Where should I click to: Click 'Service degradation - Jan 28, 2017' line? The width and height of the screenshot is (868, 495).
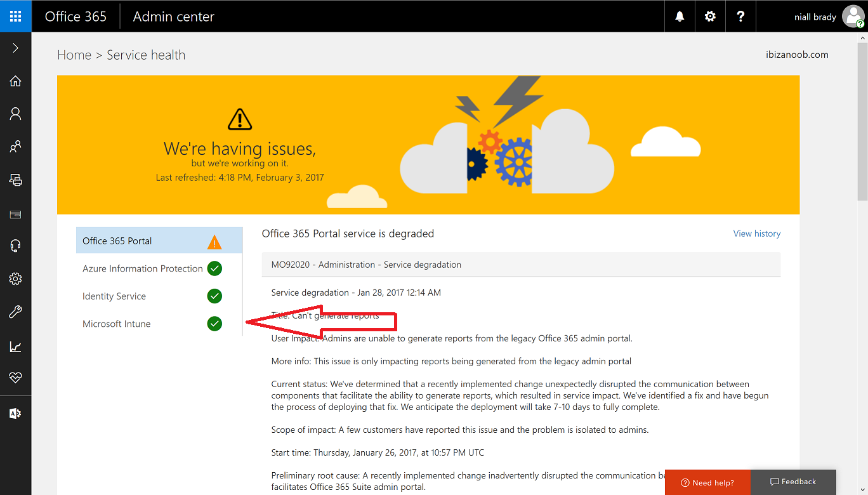pyautogui.click(x=356, y=293)
